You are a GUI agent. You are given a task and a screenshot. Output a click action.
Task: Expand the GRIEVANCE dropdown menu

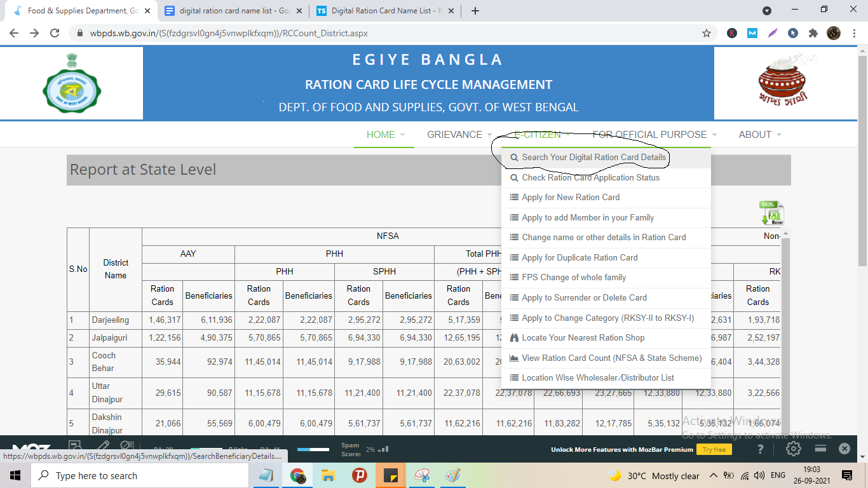[459, 135]
